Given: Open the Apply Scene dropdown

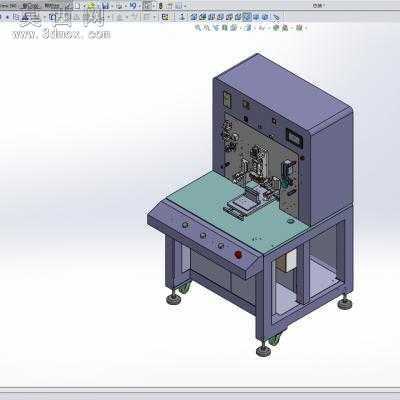Looking at the screenshot, I should point(285,28).
